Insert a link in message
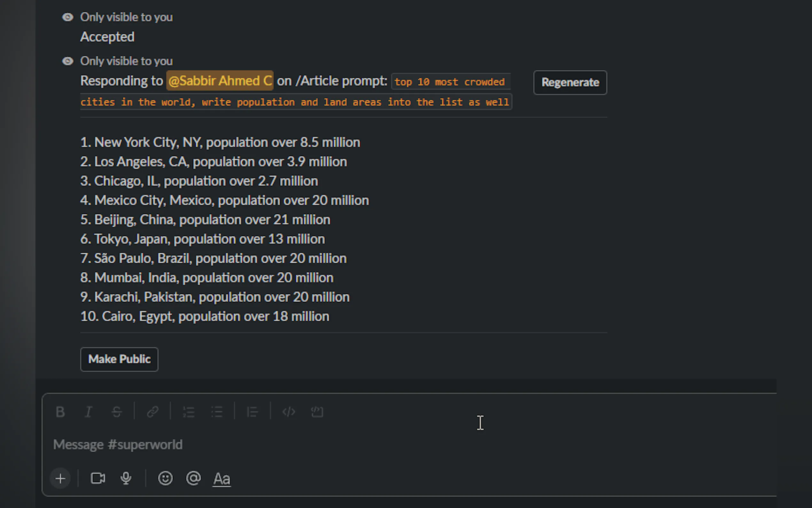This screenshot has height=508, width=812. click(x=153, y=412)
